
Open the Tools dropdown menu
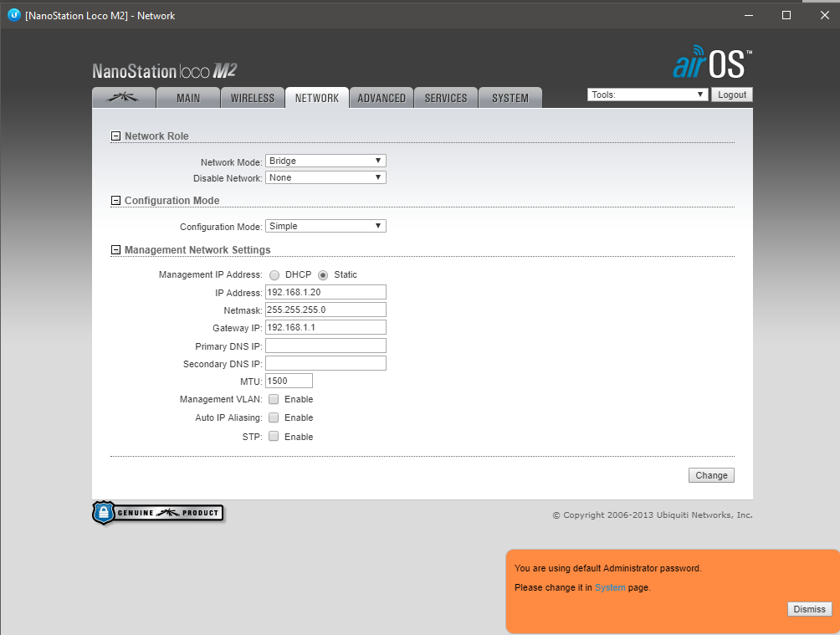click(648, 95)
